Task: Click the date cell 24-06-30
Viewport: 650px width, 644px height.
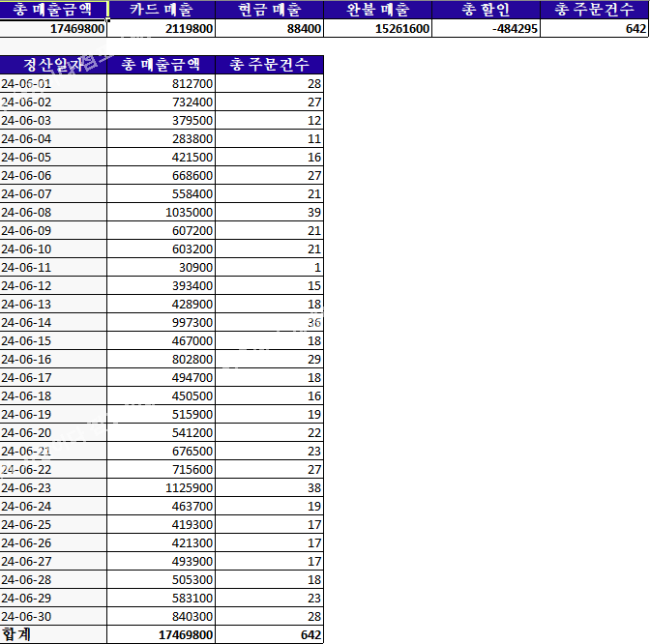Action: coord(53,616)
